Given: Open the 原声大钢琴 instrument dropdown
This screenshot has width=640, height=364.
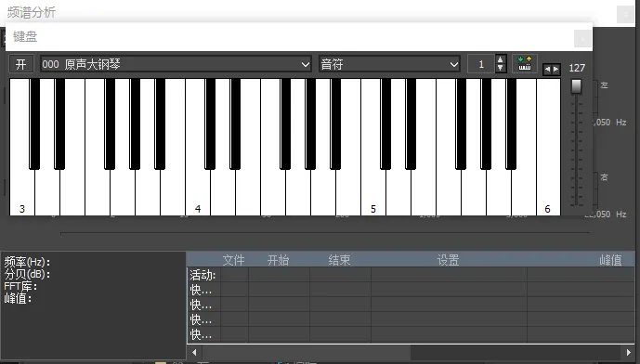Looking at the screenshot, I should [176, 64].
